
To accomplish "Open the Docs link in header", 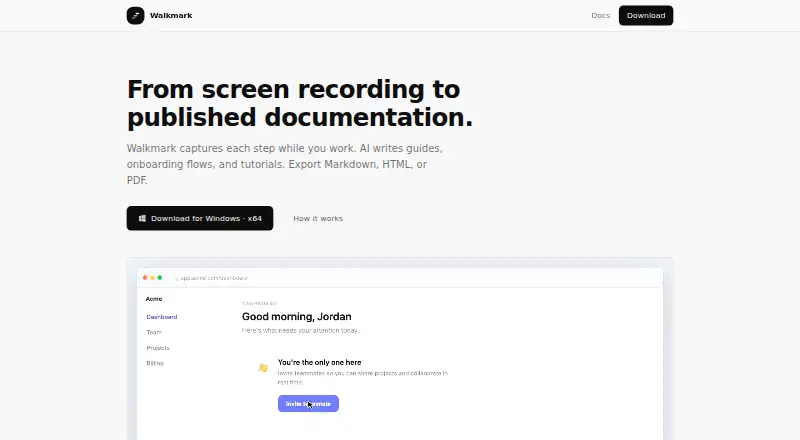I will [x=601, y=15].
